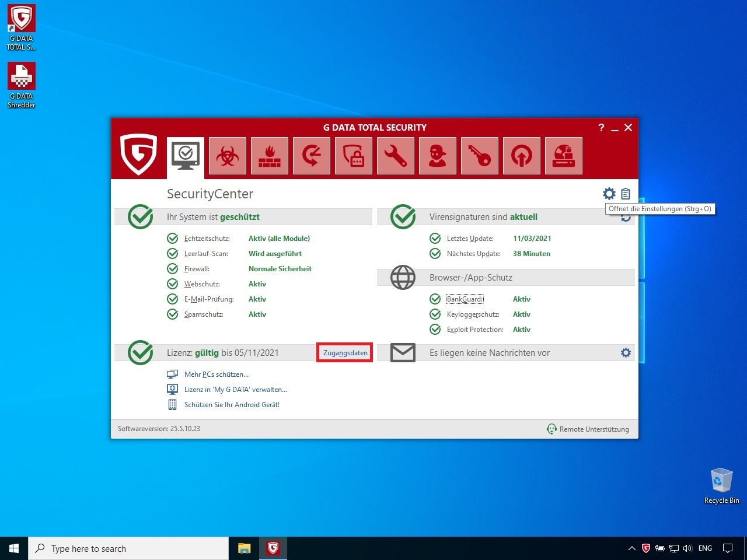Click the 'Wird ausgeführt' status value
Screen dimensions: 747x560
(275, 254)
